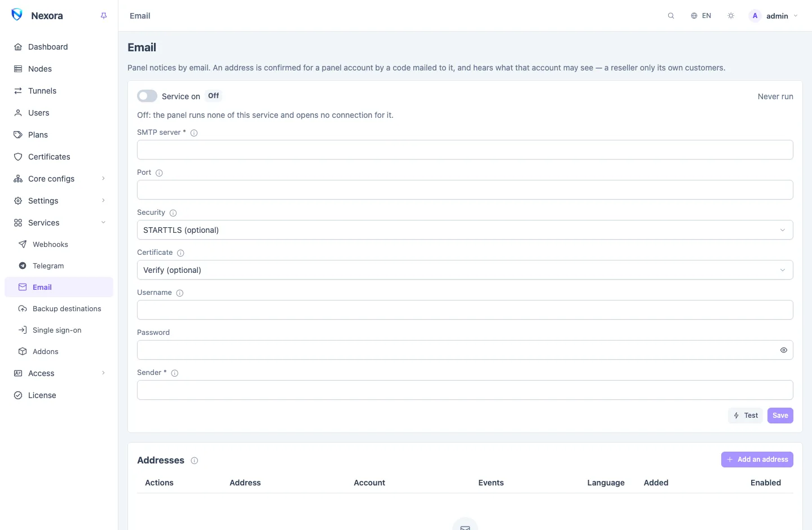Click the Save button

tap(780, 416)
